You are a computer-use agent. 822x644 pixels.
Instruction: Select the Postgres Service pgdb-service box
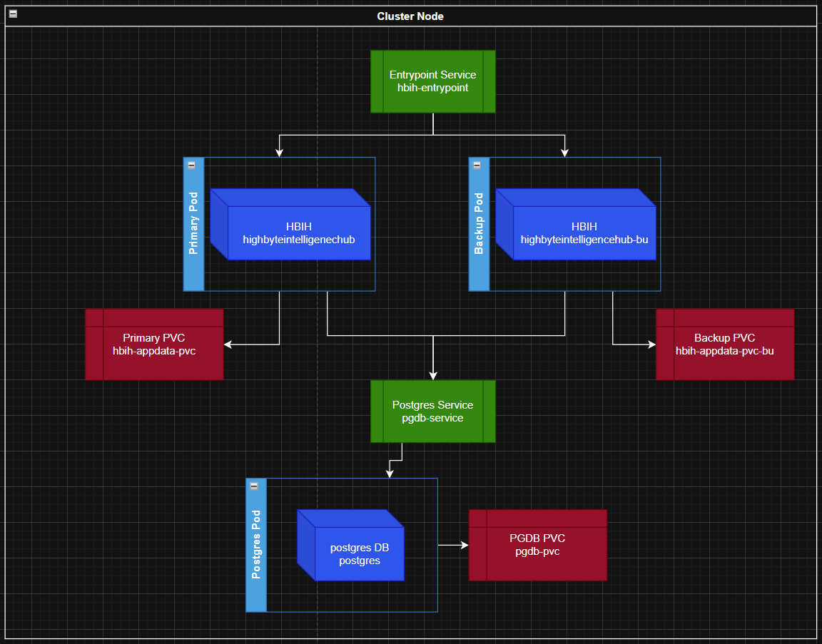pyautogui.click(x=432, y=412)
